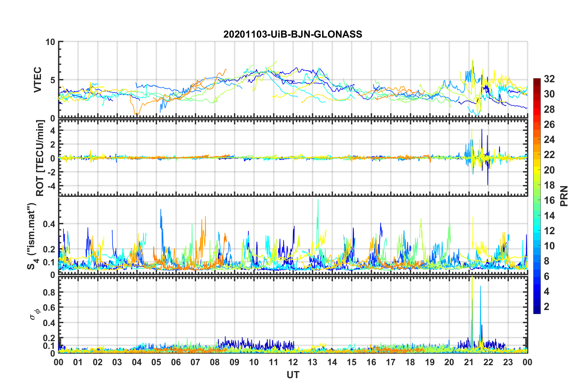This screenshot has width=586, height=392.
Task: Click UT axis tick label 15
Action: (x=352, y=362)
